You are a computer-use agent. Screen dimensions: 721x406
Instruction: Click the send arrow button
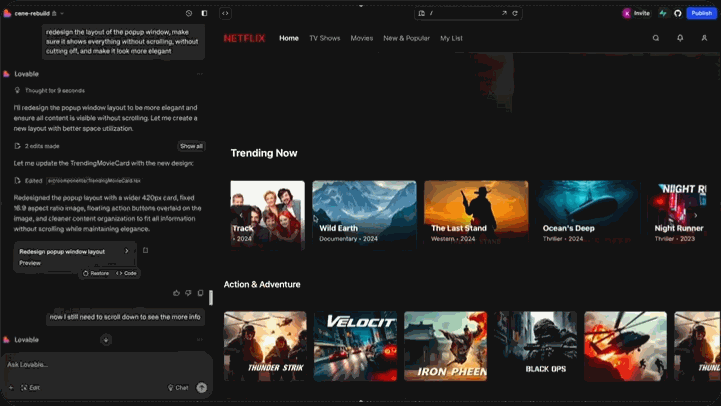tap(201, 388)
